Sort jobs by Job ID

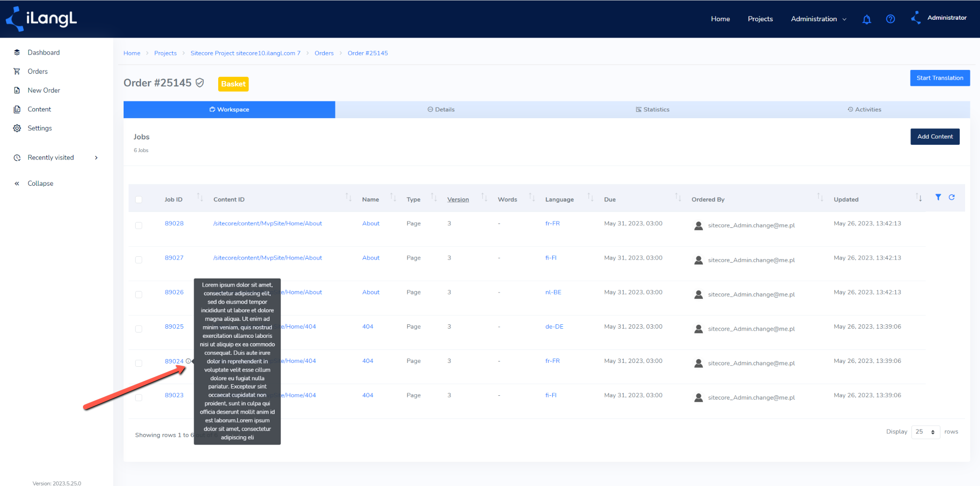[x=200, y=197]
